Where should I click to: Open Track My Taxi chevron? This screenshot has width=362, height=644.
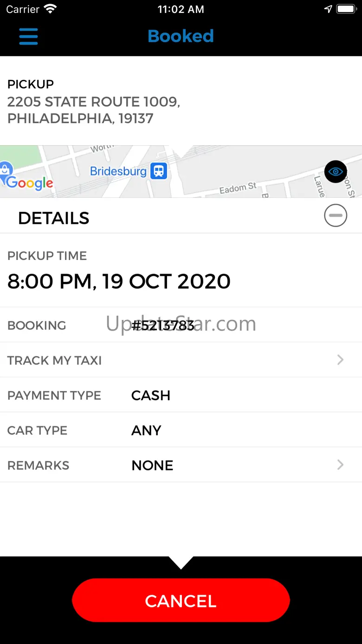[x=340, y=360]
